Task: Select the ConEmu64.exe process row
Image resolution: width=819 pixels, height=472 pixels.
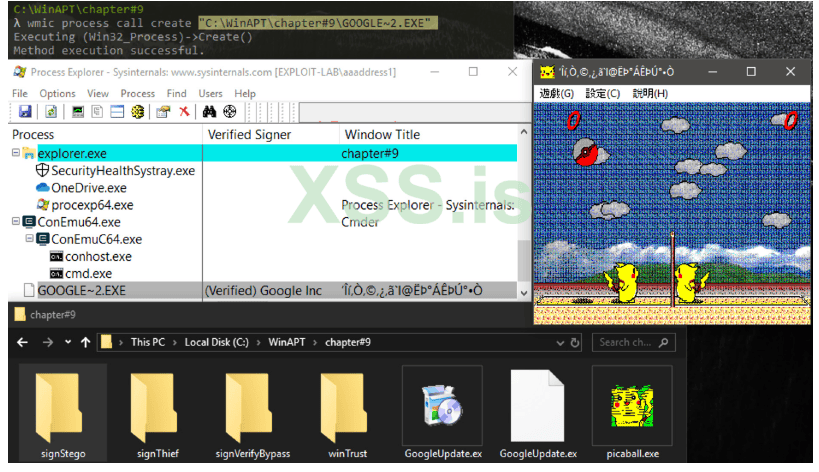Action: [263, 222]
